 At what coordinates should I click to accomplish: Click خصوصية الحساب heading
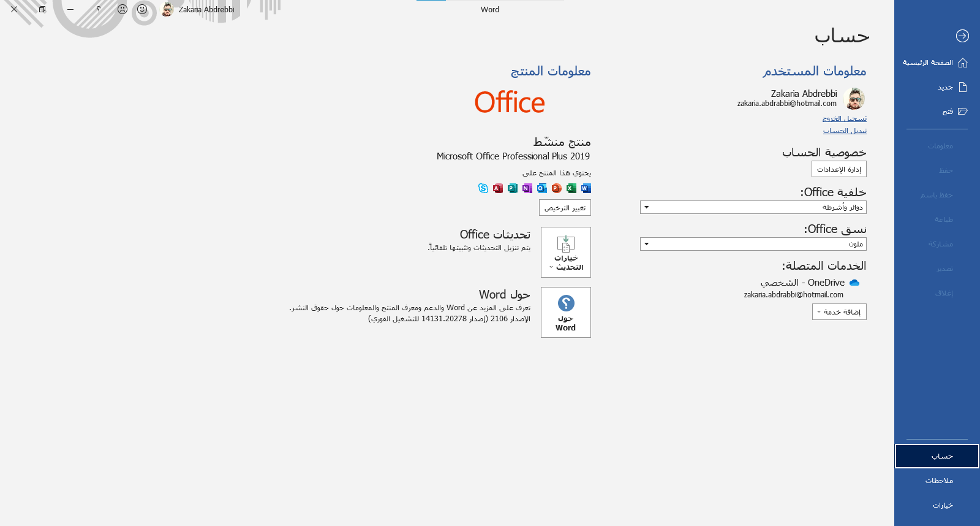(824, 152)
